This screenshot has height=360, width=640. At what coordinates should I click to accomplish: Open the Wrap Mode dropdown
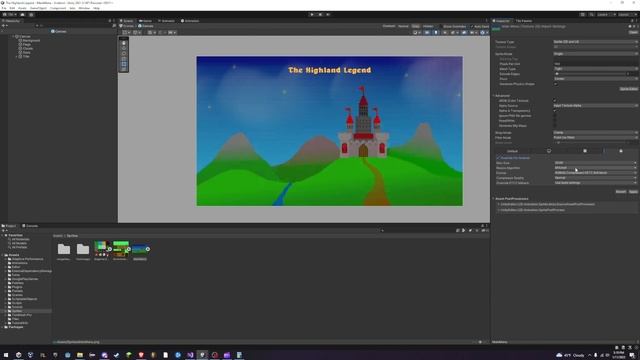pos(595,132)
